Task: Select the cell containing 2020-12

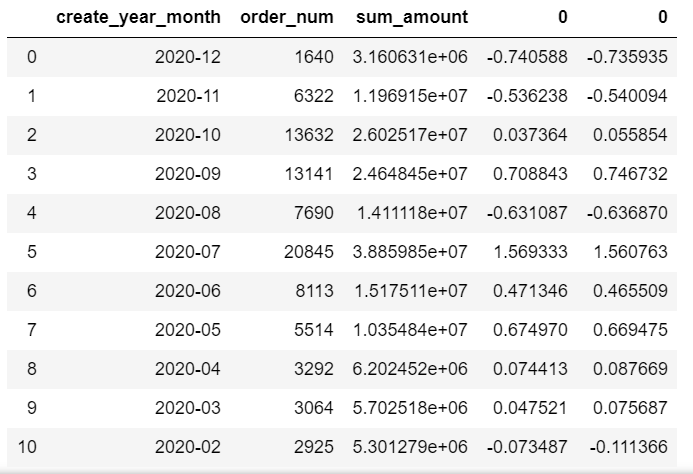Action: click(188, 57)
